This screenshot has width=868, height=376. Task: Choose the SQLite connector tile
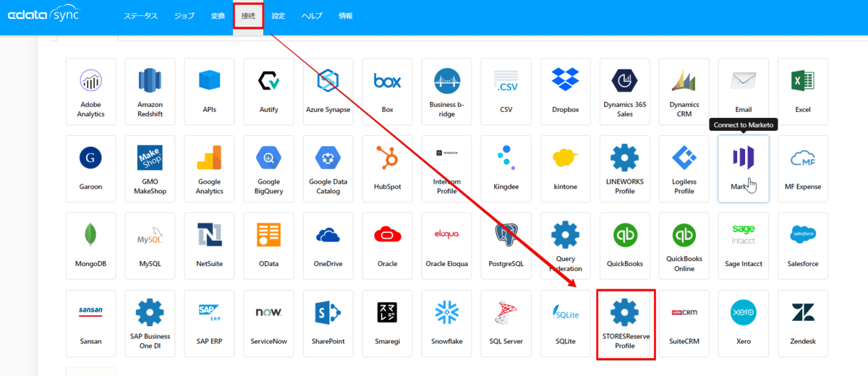[x=565, y=323]
